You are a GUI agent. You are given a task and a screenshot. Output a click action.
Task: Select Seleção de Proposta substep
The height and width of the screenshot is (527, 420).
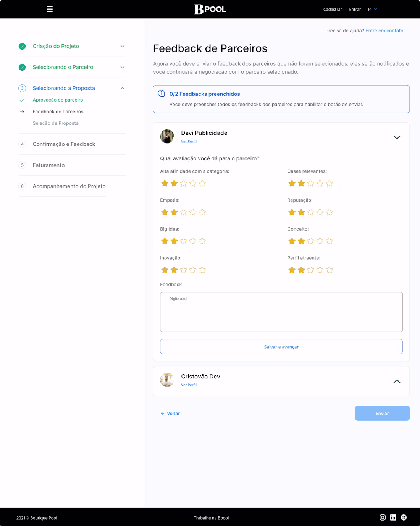click(56, 123)
